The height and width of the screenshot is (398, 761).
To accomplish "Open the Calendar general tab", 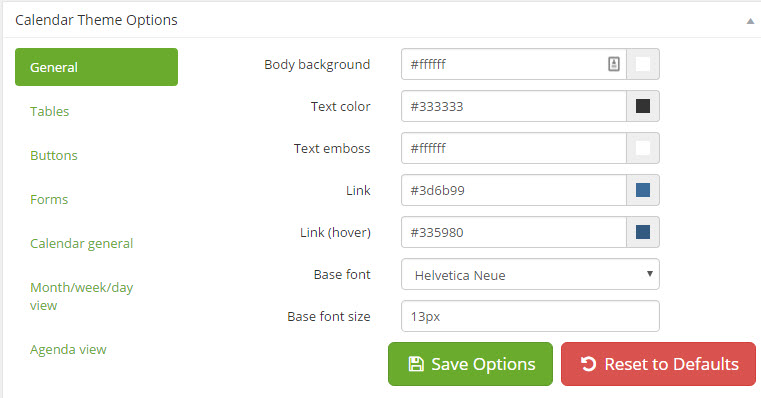I will (x=81, y=244).
